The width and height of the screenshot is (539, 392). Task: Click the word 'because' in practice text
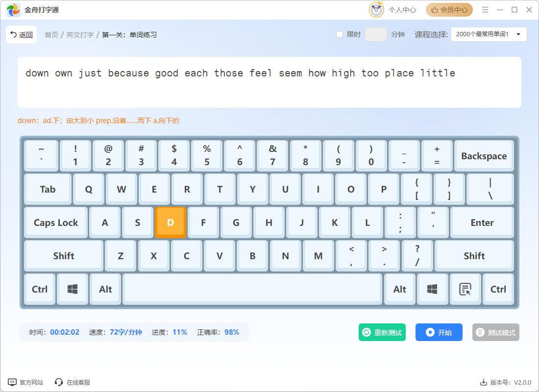(128, 73)
